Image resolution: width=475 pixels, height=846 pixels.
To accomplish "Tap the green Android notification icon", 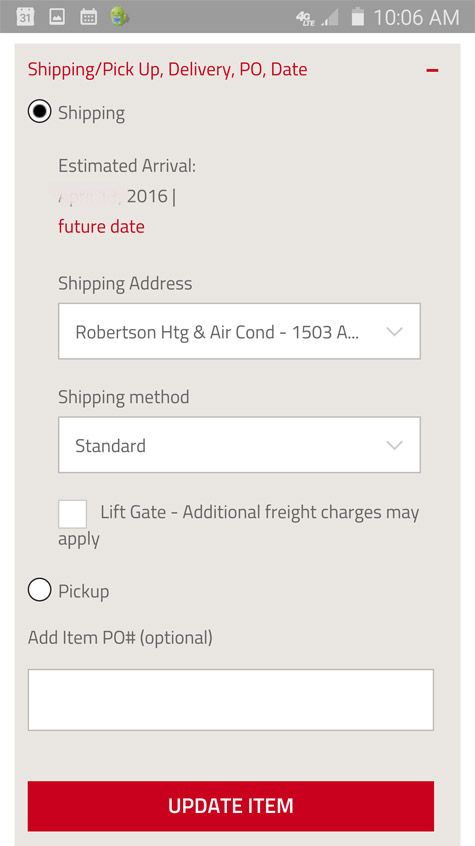I will point(119,17).
